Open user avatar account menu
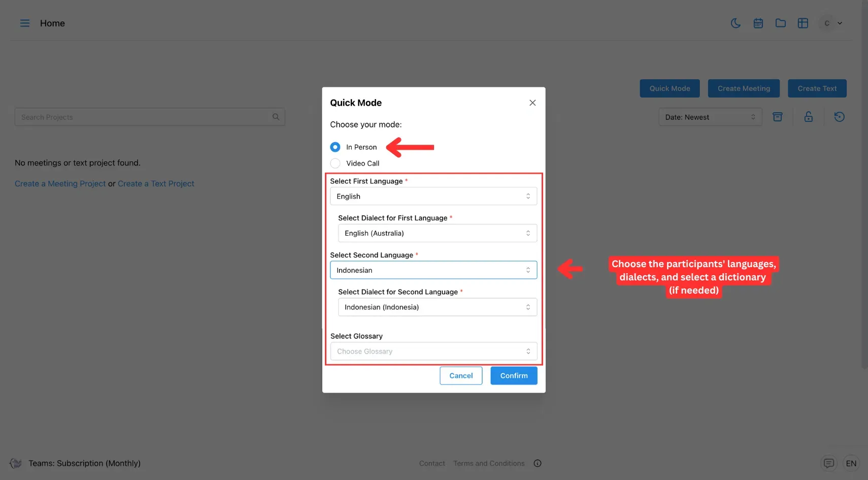The width and height of the screenshot is (868, 480). [831, 23]
